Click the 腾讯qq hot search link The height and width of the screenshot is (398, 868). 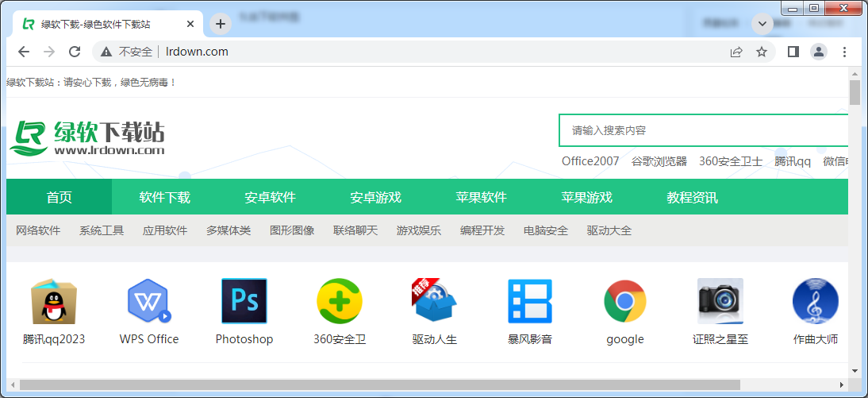[x=793, y=161]
